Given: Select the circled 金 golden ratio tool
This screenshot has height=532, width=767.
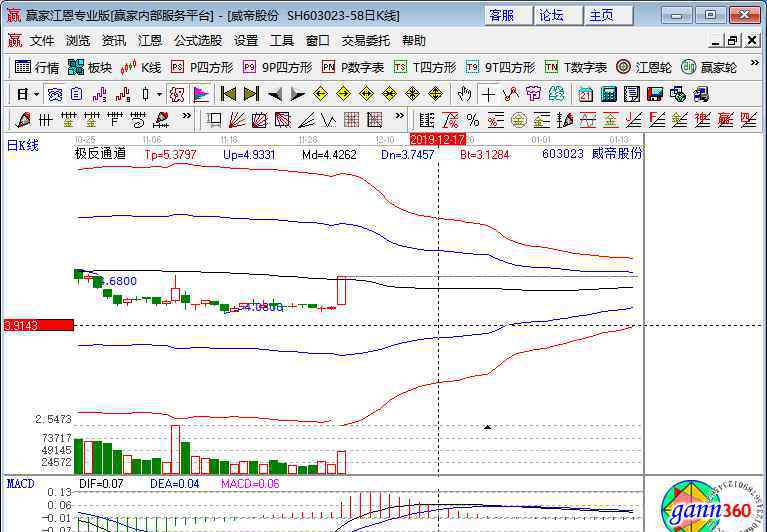Looking at the screenshot, I should (519, 120).
